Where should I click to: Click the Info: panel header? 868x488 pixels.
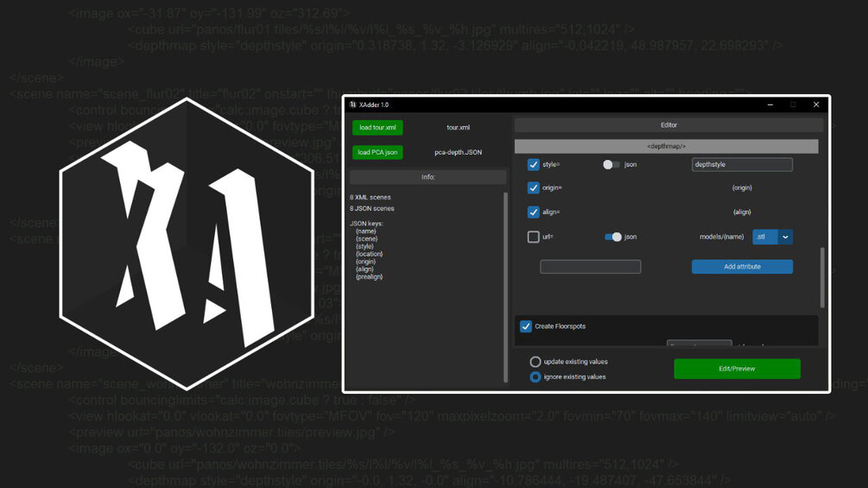[428, 177]
